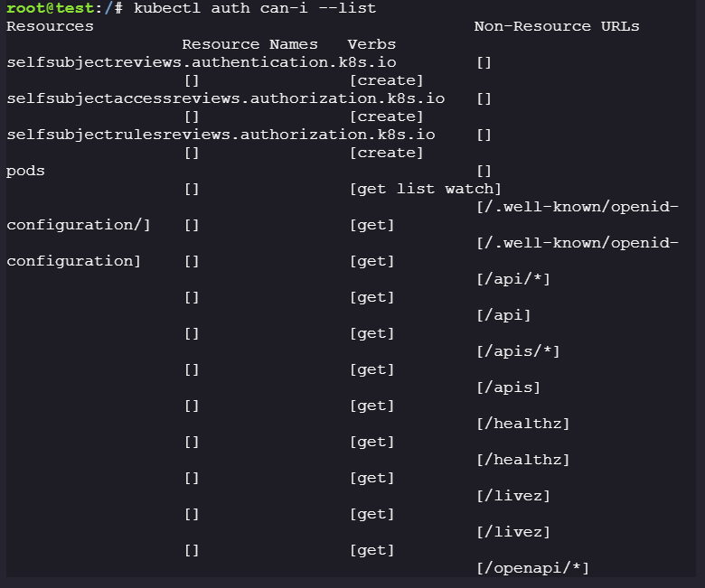The height and width of the screenshot is (588, 705).
Task: Click the wrapped "configuration]" text without slash
Action: click(74, 261)
